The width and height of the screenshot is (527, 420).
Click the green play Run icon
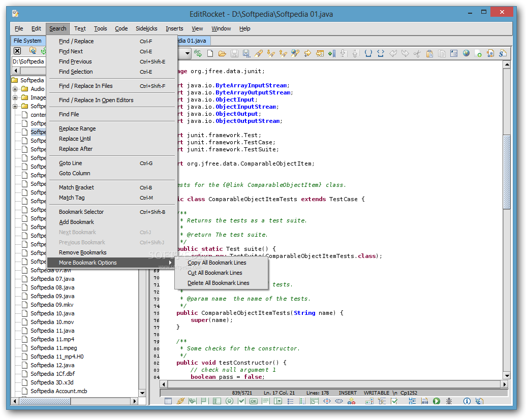[x=436, y=401]
